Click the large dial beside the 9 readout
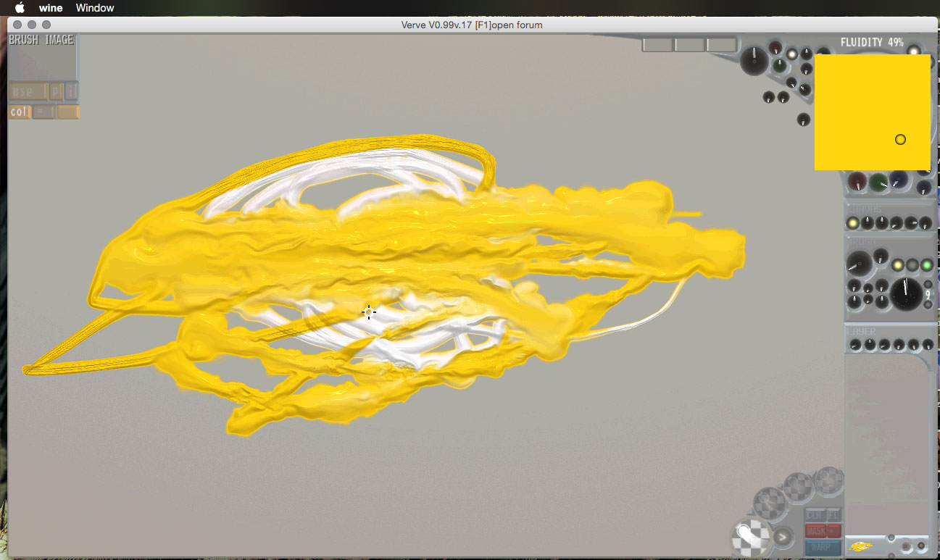Image resolution: width=940 pixels, height=560 pixels. [x=906, y=292]
